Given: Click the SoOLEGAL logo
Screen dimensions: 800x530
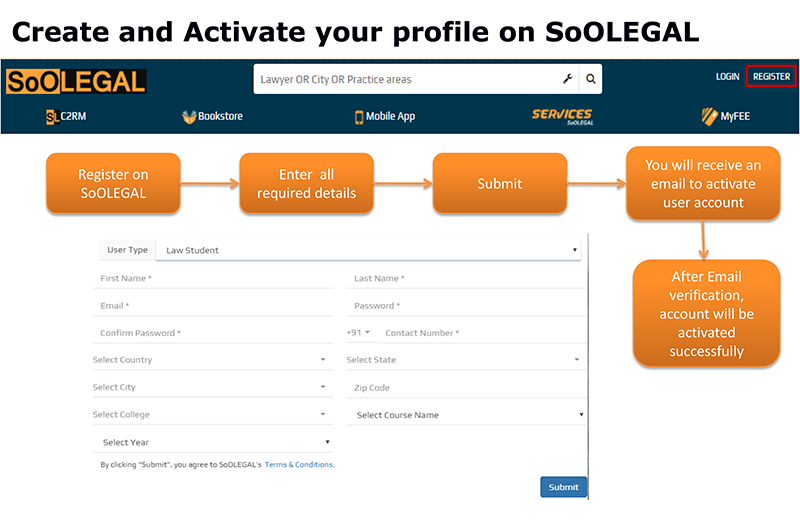Looking at the screenshot, I should tap(76, 81).
